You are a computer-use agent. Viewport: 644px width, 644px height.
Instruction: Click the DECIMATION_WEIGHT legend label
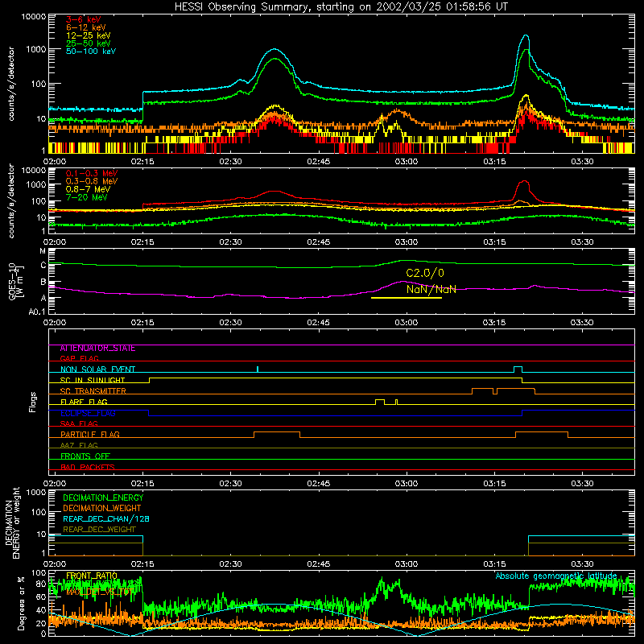(x=102, y=509)
